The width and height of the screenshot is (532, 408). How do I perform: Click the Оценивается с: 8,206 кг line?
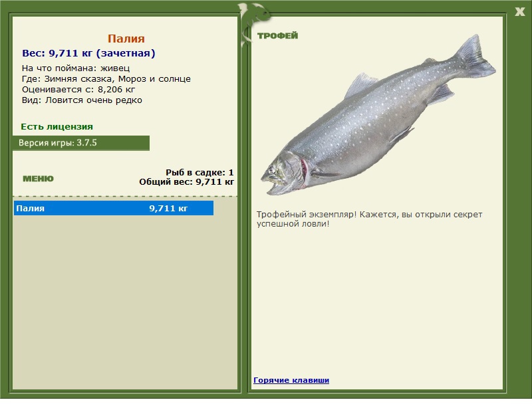point(78,90)
